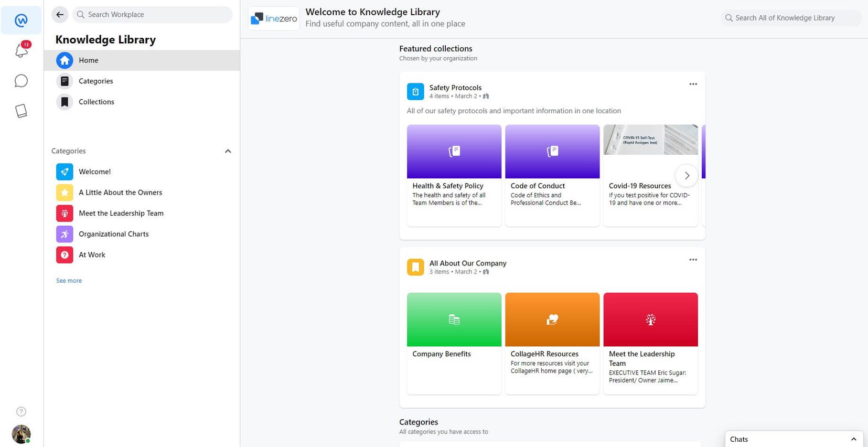
Task: Click the help question mark icon
Action: (21, 411)
